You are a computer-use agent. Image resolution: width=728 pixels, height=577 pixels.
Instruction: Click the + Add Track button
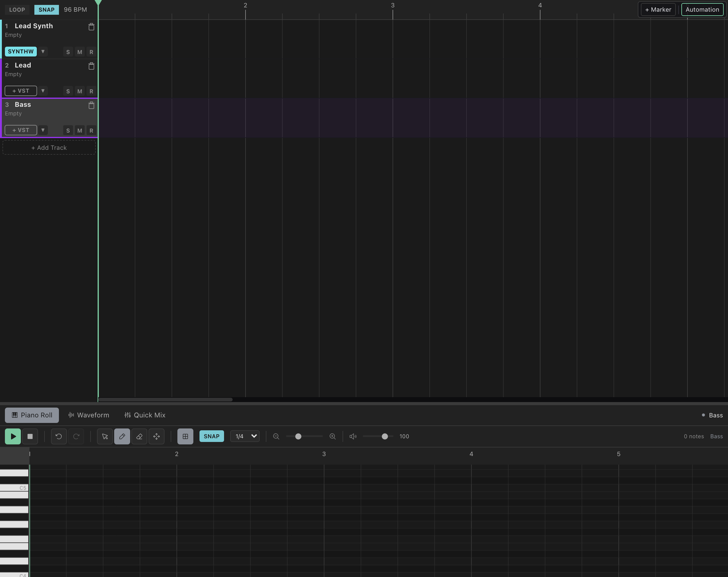[49, 148]
